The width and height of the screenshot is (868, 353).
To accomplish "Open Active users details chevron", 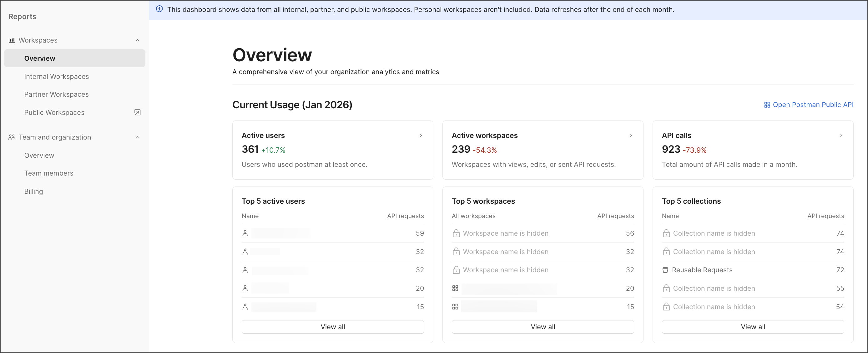I will point(421,135).
